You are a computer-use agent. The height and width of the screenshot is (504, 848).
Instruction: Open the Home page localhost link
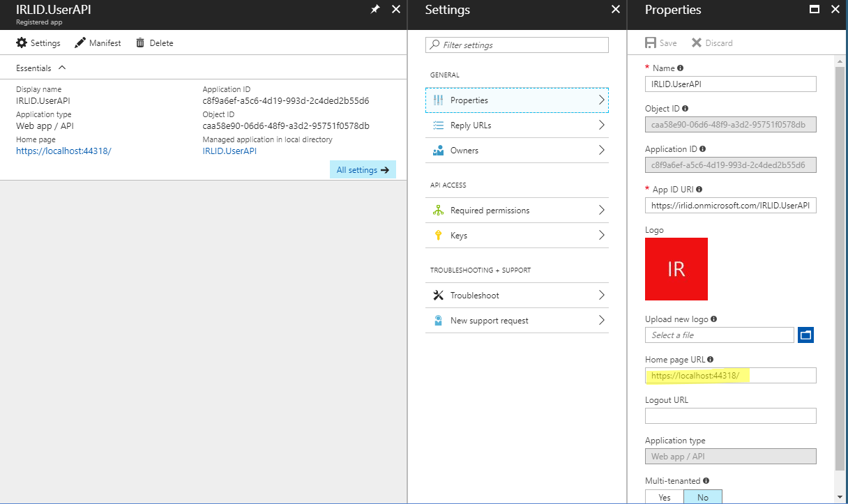tap(63, 151)
